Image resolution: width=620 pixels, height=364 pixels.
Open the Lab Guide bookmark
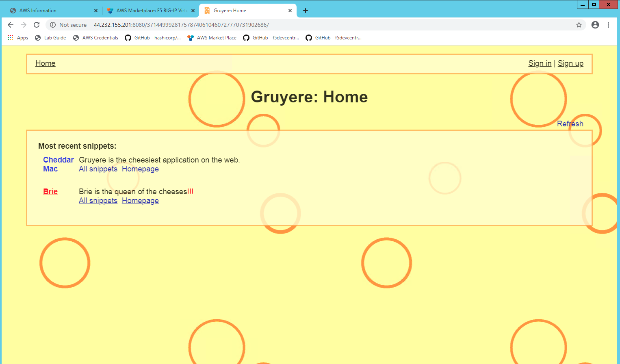(x=50, y=38)
